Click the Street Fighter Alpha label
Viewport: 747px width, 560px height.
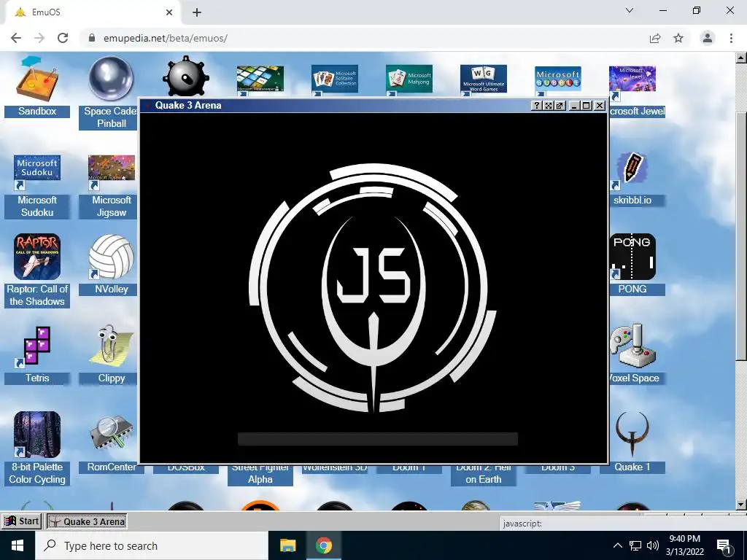click(260, 474)
